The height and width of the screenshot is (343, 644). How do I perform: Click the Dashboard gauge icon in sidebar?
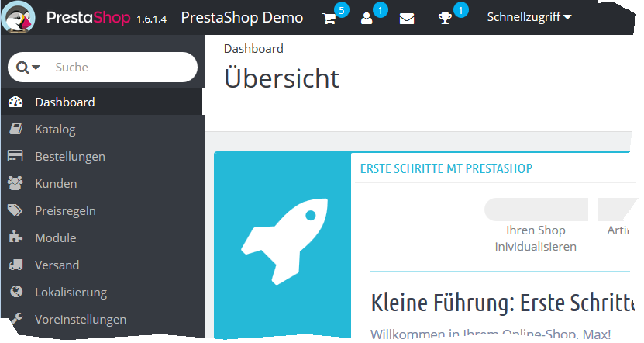coord(15,102)
